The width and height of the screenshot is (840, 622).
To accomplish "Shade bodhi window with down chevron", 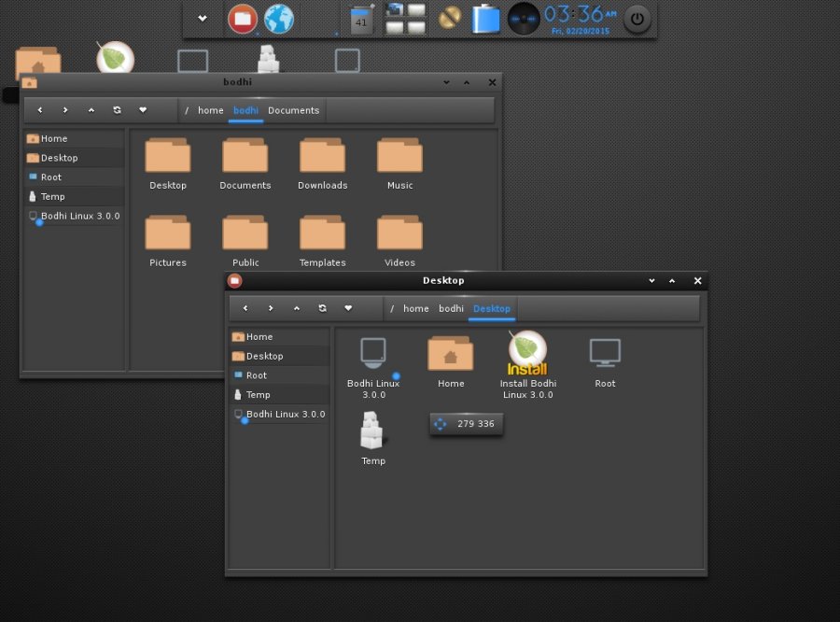I will click(446, 82).
